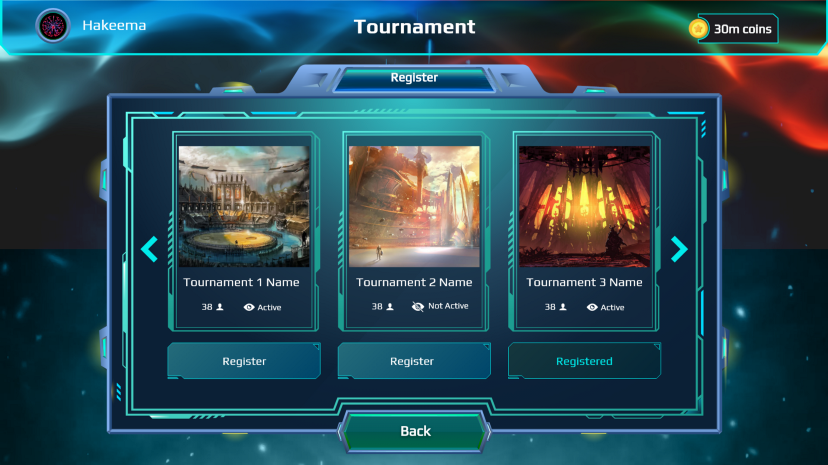The image size is (828, 465).
Task: Click the green Back button
Action: 415,431
